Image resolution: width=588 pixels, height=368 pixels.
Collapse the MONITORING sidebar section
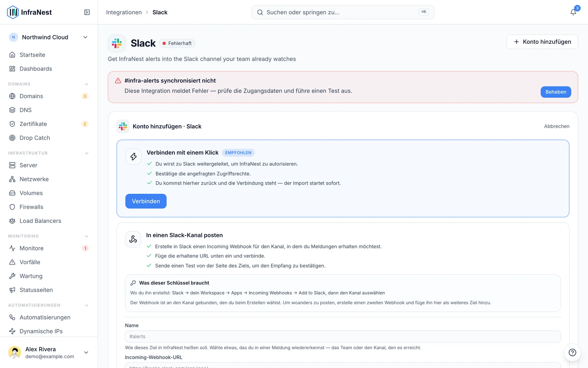[86, 236]
